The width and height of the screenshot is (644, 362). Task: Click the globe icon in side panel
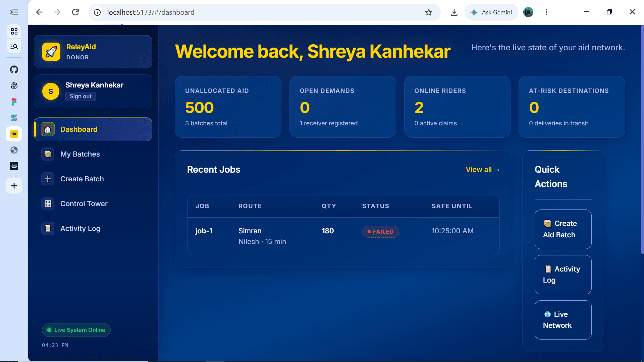(14, 150)
